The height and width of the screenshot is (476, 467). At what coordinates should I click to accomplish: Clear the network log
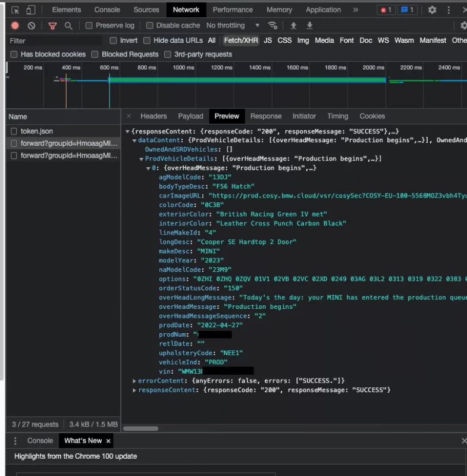click(x=32, y=26)
